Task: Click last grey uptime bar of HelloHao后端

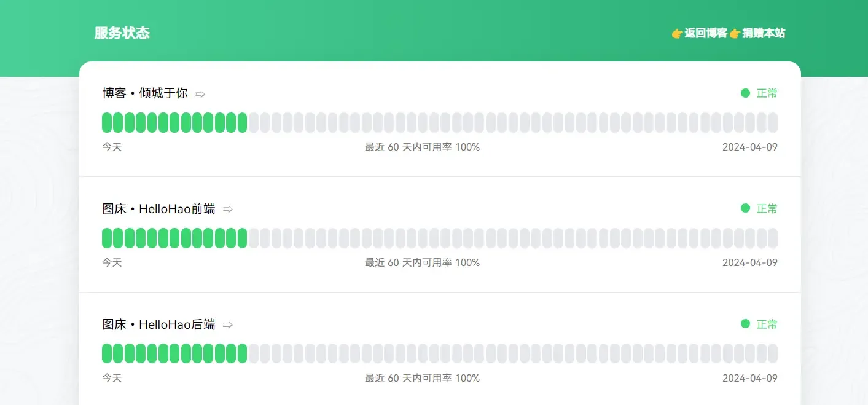Action: click(773, 353)
